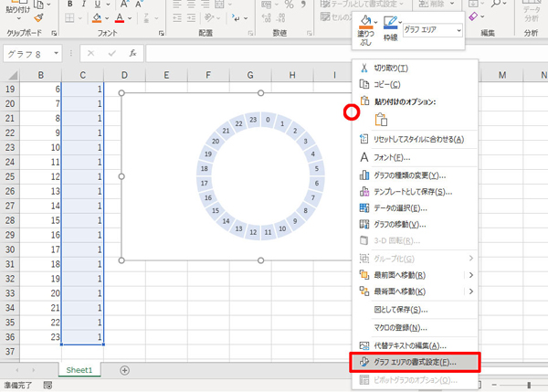Click the increase indent icon

[x=191, y=18]
